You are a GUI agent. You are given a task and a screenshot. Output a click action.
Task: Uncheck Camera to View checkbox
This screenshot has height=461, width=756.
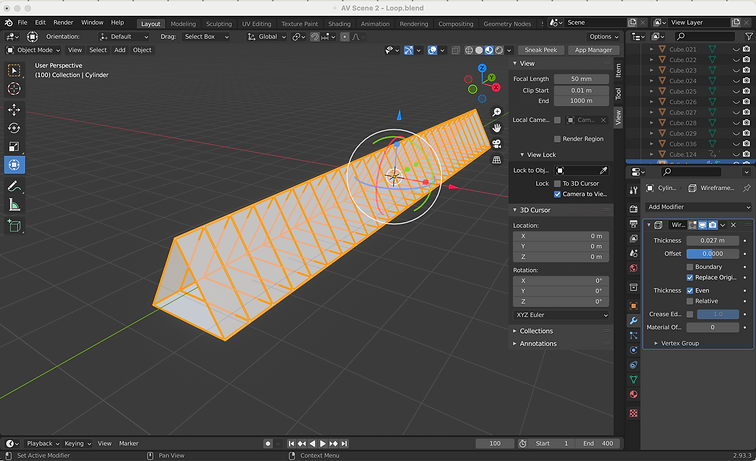click(557, 194)
